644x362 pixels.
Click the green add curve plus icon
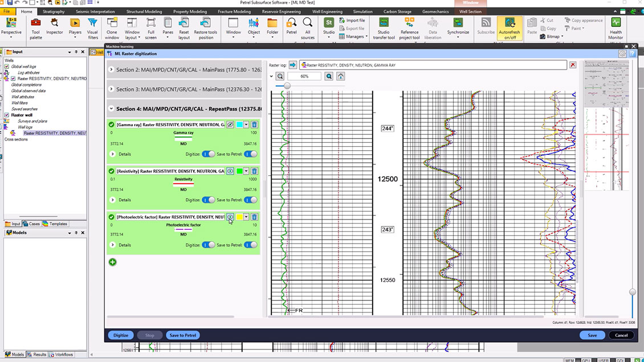113,262
